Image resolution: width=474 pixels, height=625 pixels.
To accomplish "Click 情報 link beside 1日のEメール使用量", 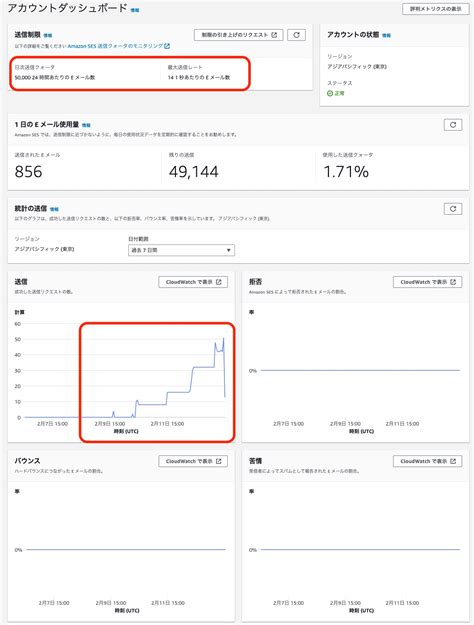I will pyautogui.click(x=86, y=125).
